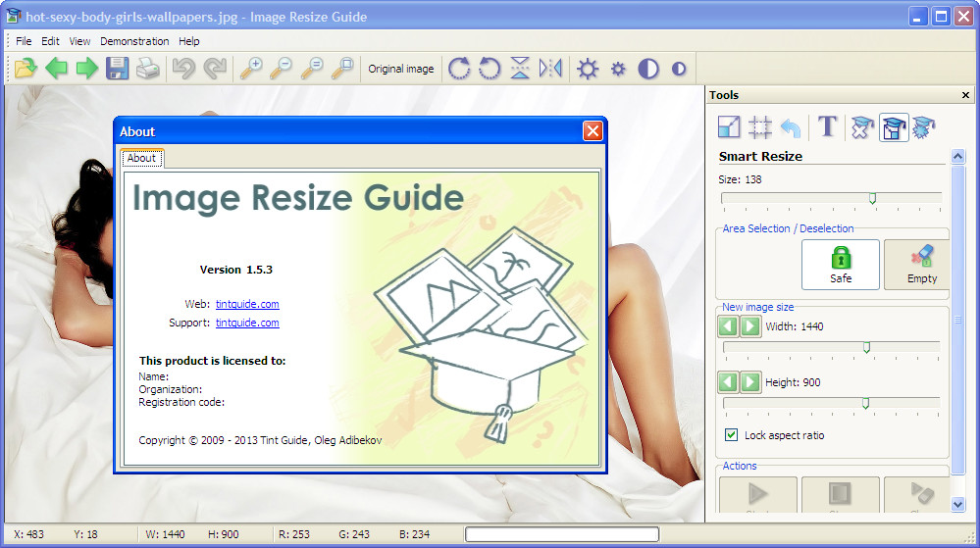The width and height of the screenshot is (980, 548).
Task: Click the "W: 1440" status bar value
Action: point(165,534)
